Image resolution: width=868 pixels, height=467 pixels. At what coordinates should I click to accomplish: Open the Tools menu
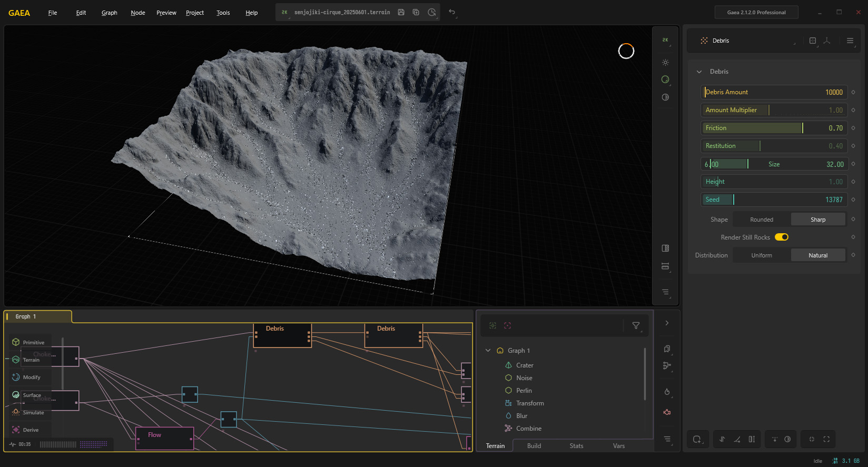pos(223,13)
